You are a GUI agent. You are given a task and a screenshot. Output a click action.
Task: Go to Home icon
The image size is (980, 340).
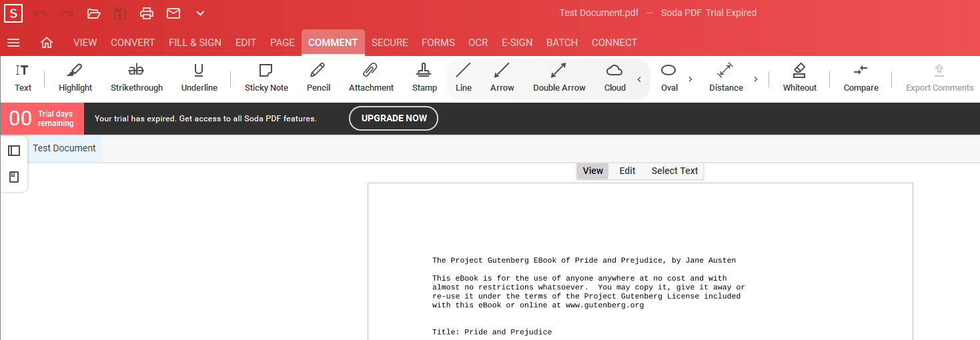(x=47, y=43)
